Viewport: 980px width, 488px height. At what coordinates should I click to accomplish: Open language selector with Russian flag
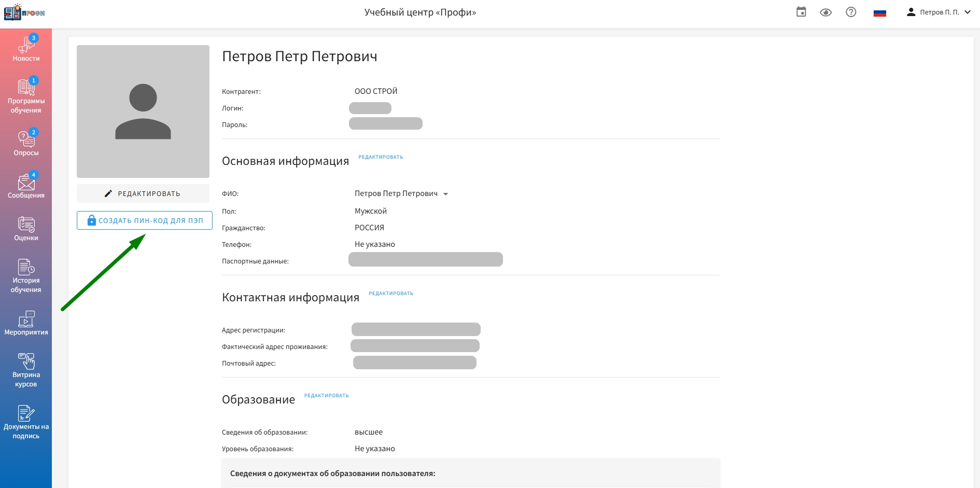click(879, 13)
